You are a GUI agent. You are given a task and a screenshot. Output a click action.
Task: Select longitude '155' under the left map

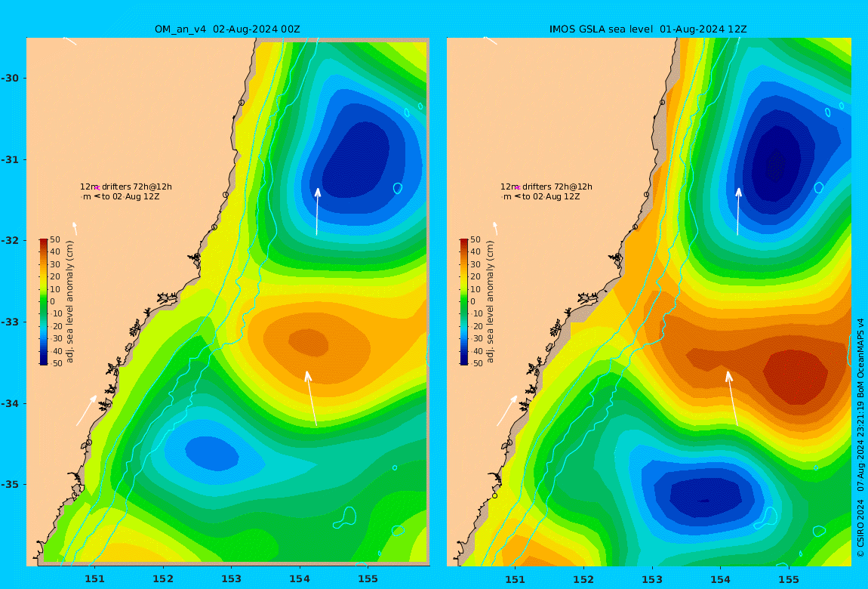coord(368,579)
